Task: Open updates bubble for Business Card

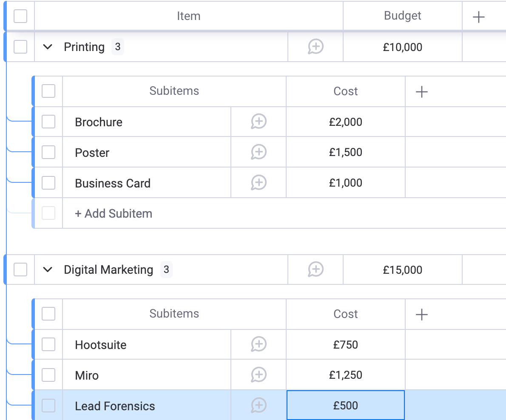Action: 259,183
